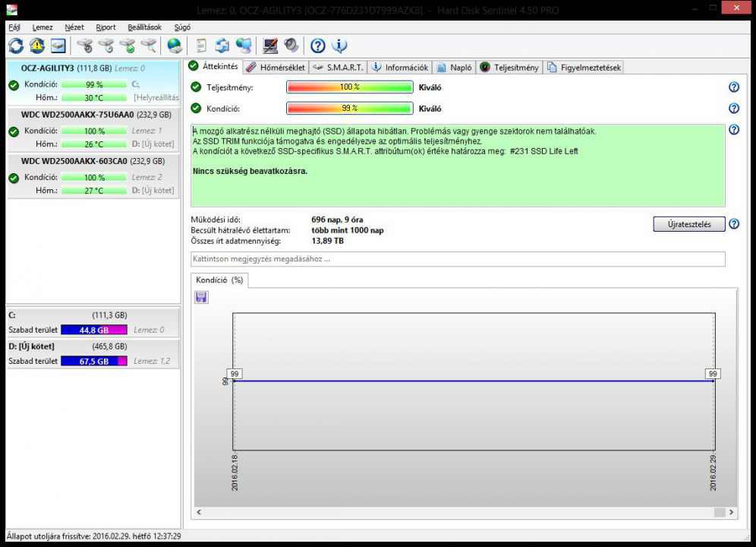Click OCZ-AGILITY3 temperature bar 30 °C
The image size is (756, 547).
click(94, 97)
